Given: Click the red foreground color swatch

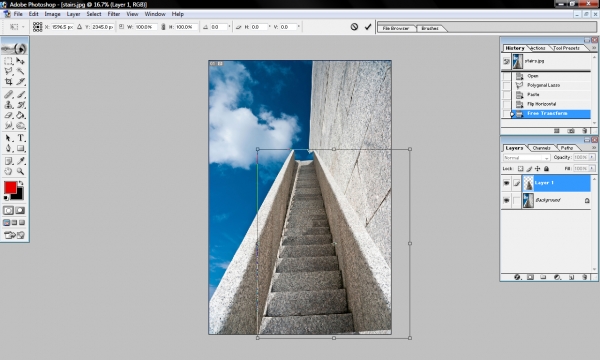Looking at the screenshot, I should tap(10, 188).
